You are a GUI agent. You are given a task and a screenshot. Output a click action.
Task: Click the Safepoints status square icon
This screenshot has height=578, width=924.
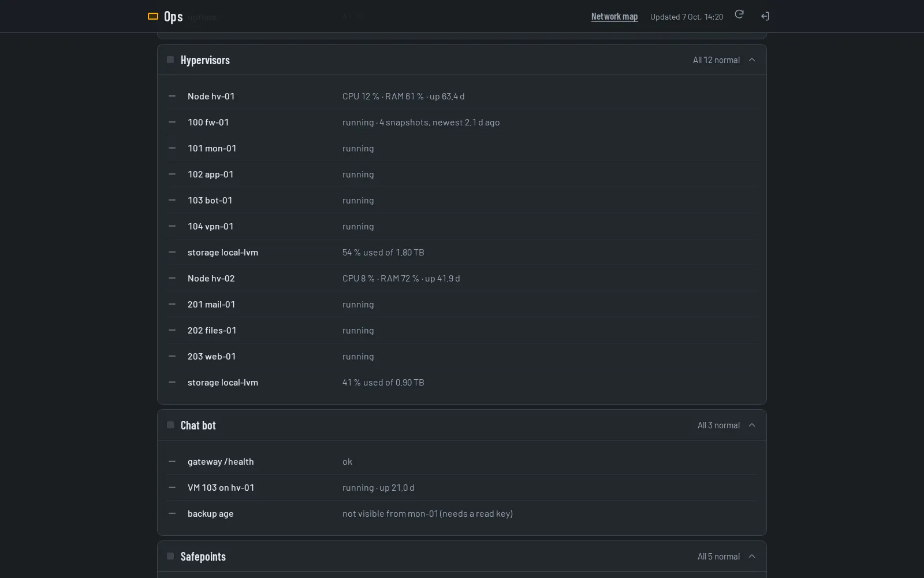[170, 556]
